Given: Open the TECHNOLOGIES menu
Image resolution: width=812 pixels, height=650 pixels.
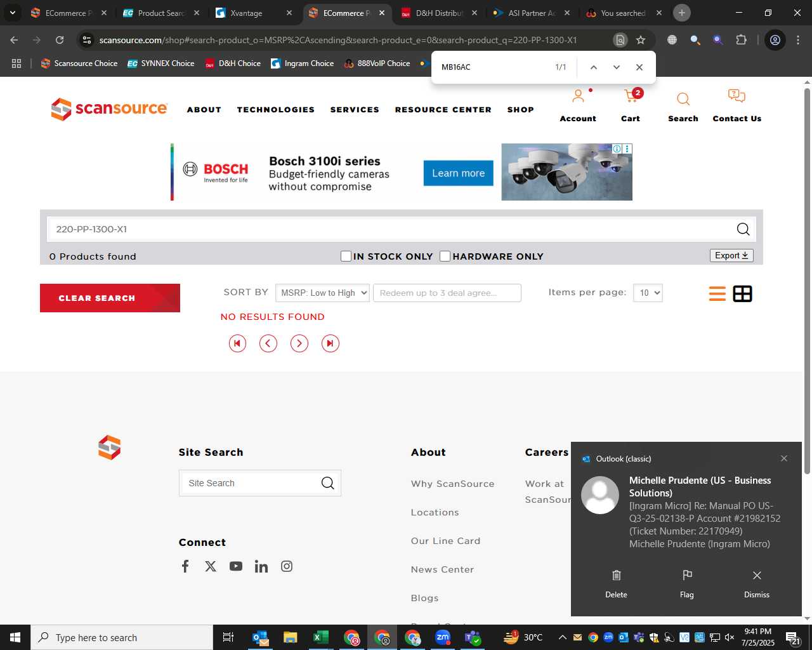Looking at the screenshot, I should [x=276, y=110].
